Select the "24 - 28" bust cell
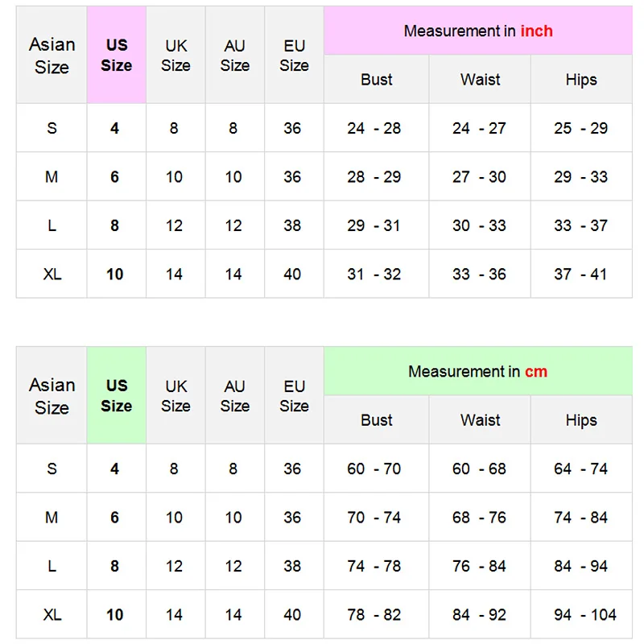The image size is (644, 644). pyautogui.click(x=374, y=129)
